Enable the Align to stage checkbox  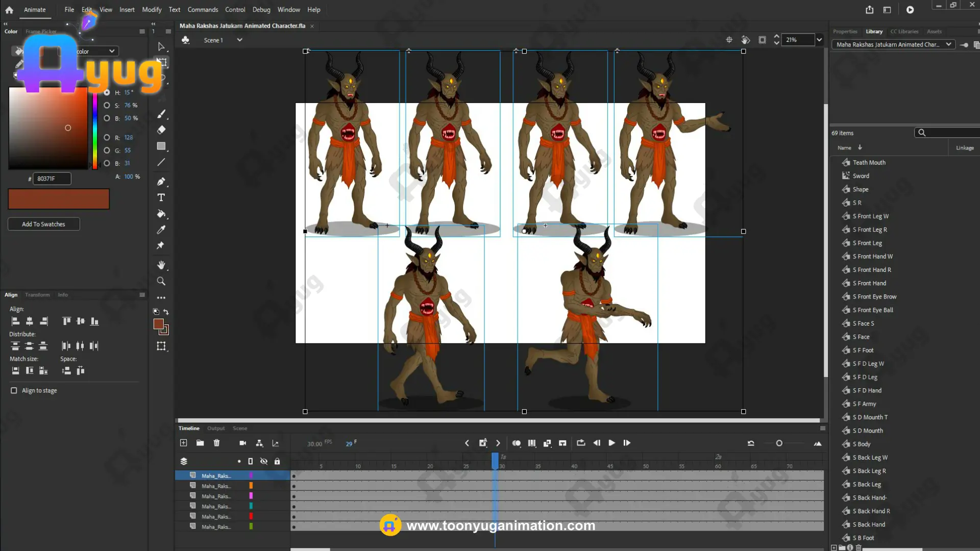coord(14,390)
